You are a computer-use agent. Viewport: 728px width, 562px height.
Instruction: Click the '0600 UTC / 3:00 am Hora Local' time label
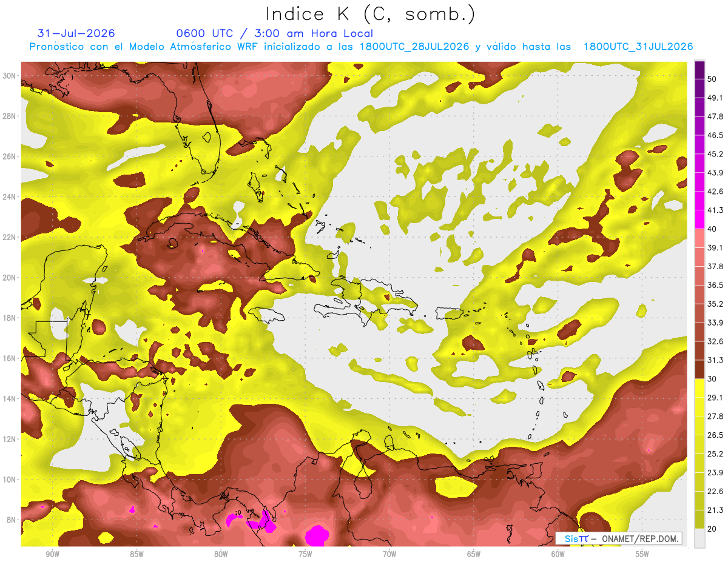pyautogui.click(x=274, y=33)
